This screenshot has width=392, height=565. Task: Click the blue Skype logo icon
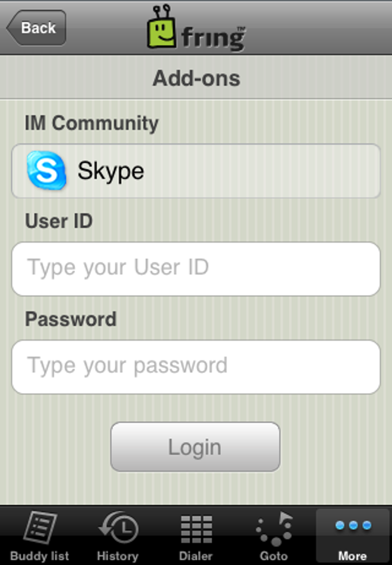[47, 171]
